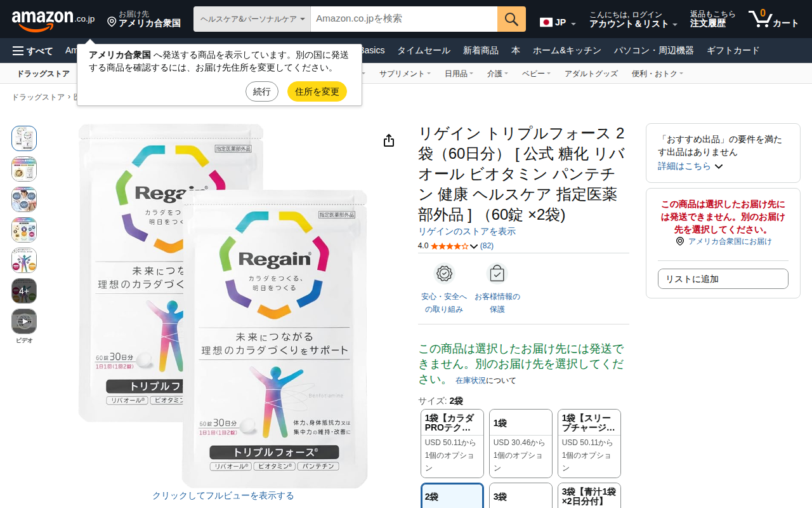Open the bold ドラッグストア subnav item

pyautogui.click(x=43, y=74)
